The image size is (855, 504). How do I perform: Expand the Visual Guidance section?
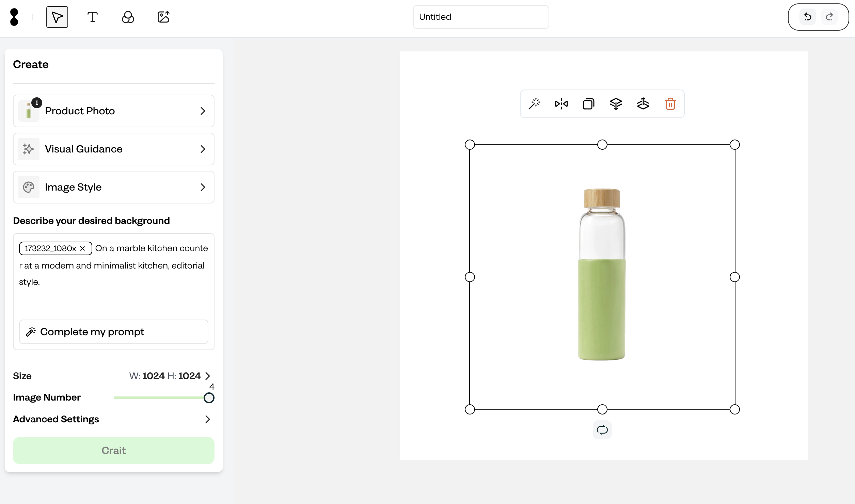[x=114, y=149]
